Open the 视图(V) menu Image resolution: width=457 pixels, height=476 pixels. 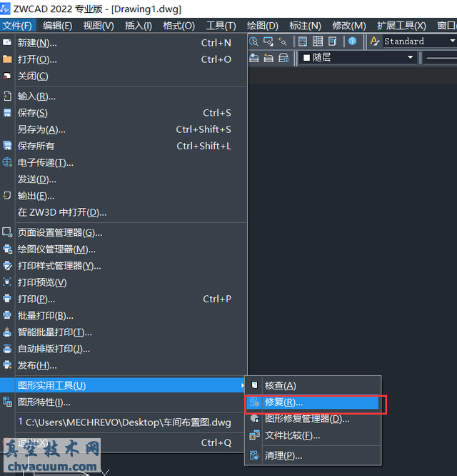(99, 26)
